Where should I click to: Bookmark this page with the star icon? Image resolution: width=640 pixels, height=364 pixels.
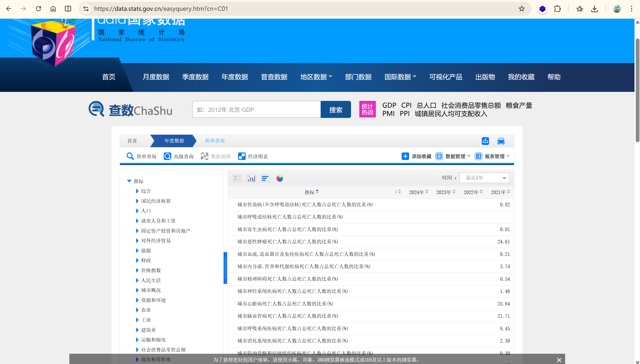tap(522, 9)
